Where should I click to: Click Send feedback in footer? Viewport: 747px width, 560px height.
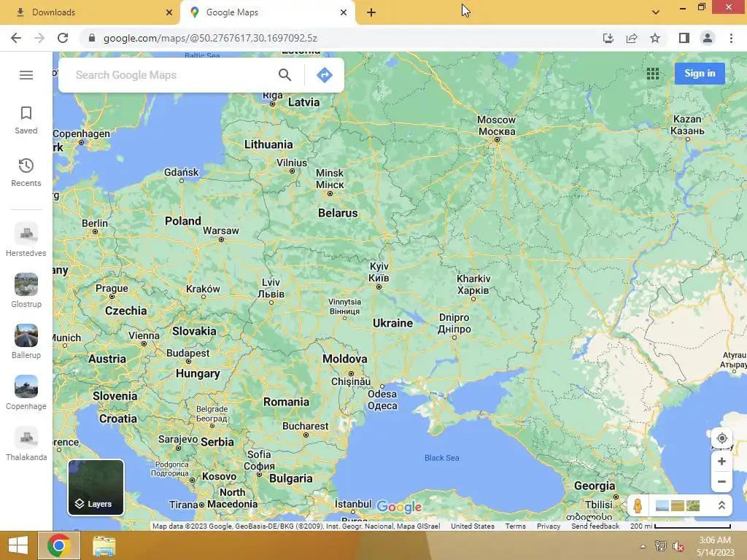(595, 526)
